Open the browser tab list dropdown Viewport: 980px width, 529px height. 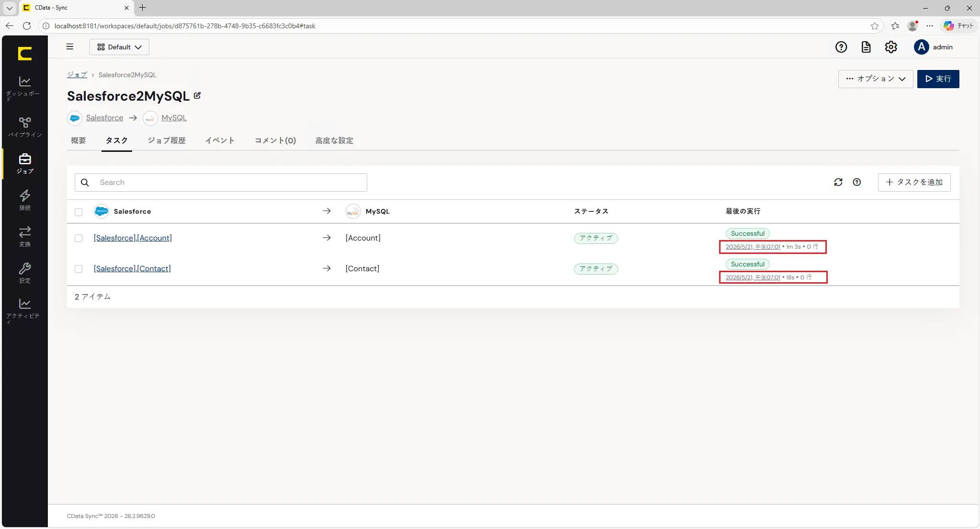9,8
